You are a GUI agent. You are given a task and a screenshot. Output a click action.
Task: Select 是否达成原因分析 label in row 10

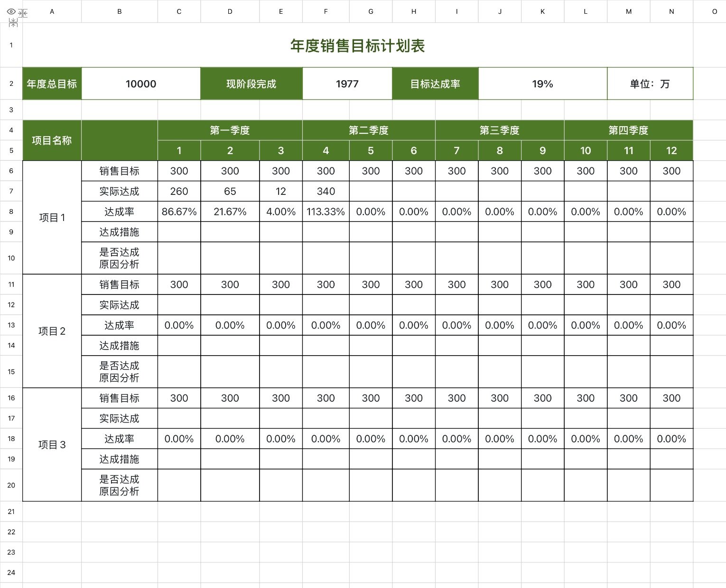[x=120, y=258]
